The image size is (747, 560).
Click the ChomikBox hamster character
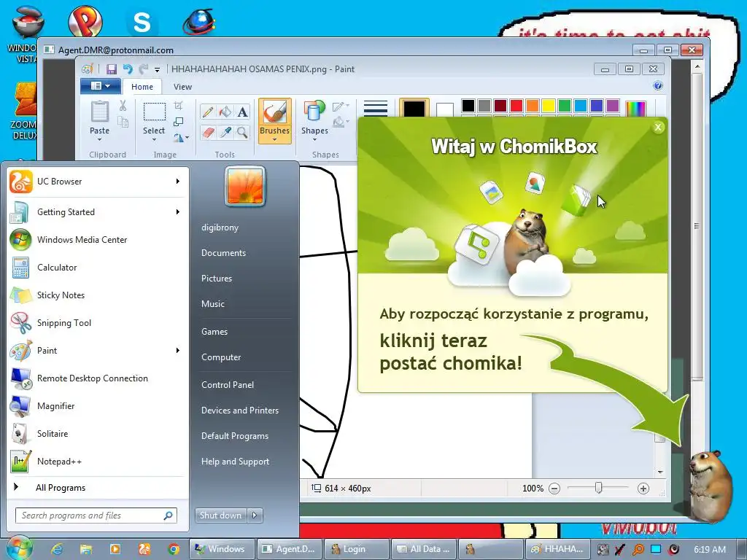pos(710,485)
